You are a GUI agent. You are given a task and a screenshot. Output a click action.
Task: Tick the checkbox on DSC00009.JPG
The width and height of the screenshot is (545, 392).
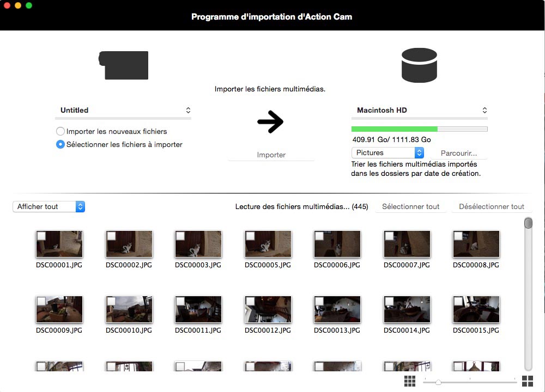click(41, 302)
